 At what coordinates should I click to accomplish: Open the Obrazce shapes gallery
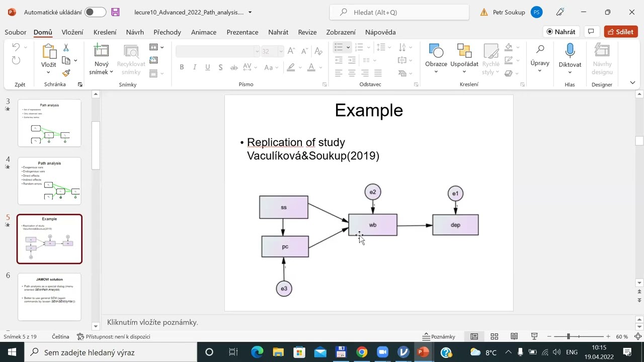pyautogui.click(x=436, y=58)
